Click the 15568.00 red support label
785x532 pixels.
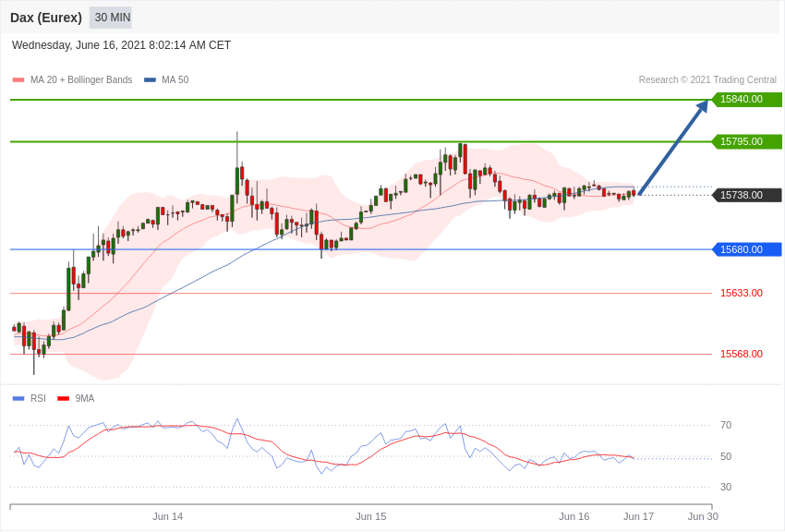742,355
